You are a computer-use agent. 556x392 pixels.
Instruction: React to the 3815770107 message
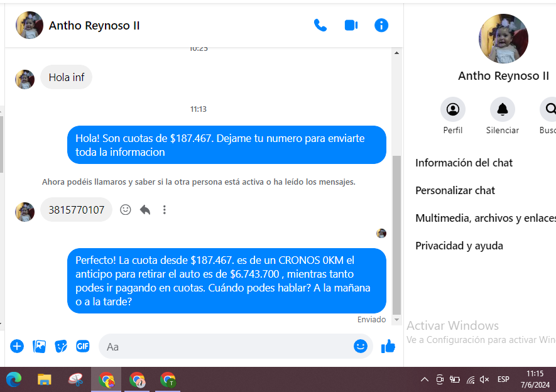tap(126, 210)
